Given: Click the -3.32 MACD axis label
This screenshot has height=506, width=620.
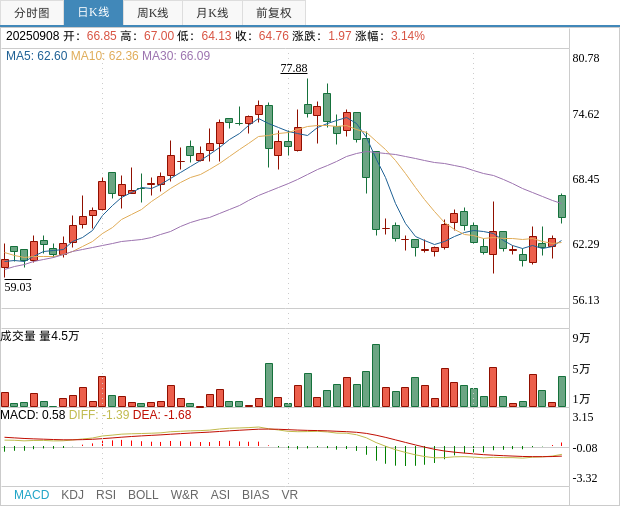Looking at the screenshot, I should [x=585, y=478].
